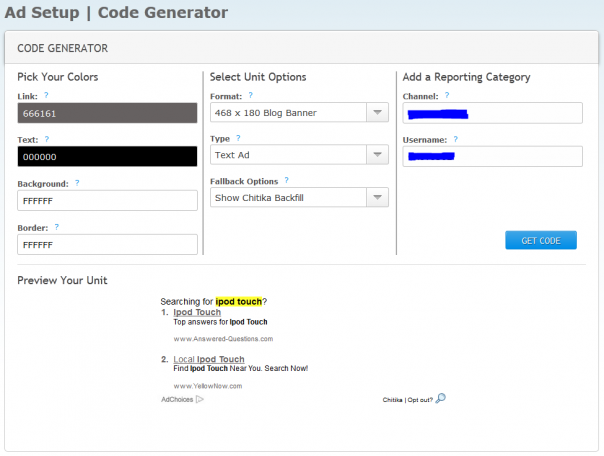Viewport: 604px width, 456px height.
Task: Click the Background color field FFFFFF
Action: pyautogui.click(x=107, y=201)
